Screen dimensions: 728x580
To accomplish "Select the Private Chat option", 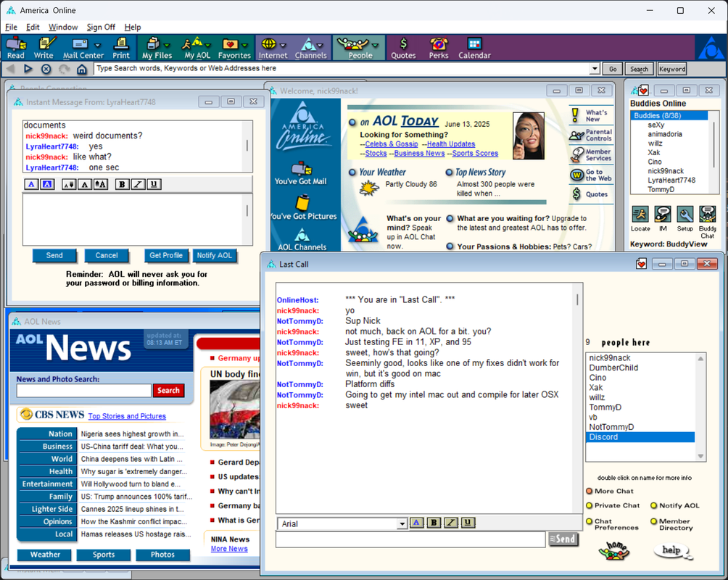I will click(613, 506).
